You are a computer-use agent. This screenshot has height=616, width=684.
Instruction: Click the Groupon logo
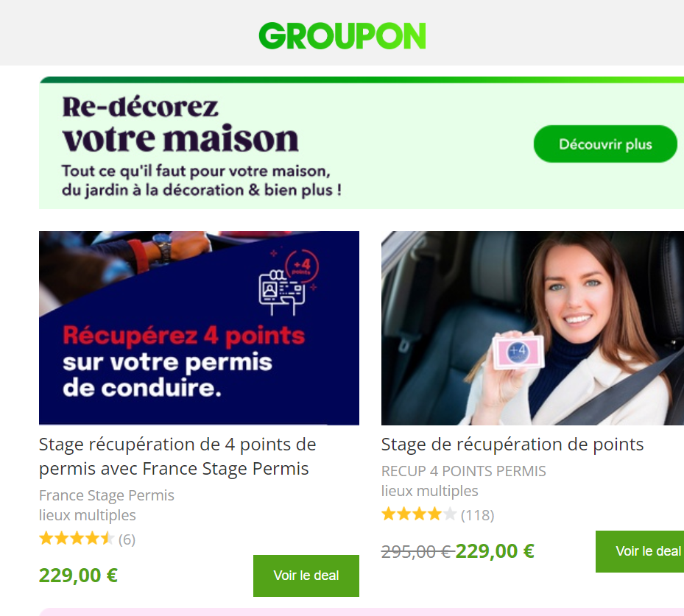(x=342, y=36)
